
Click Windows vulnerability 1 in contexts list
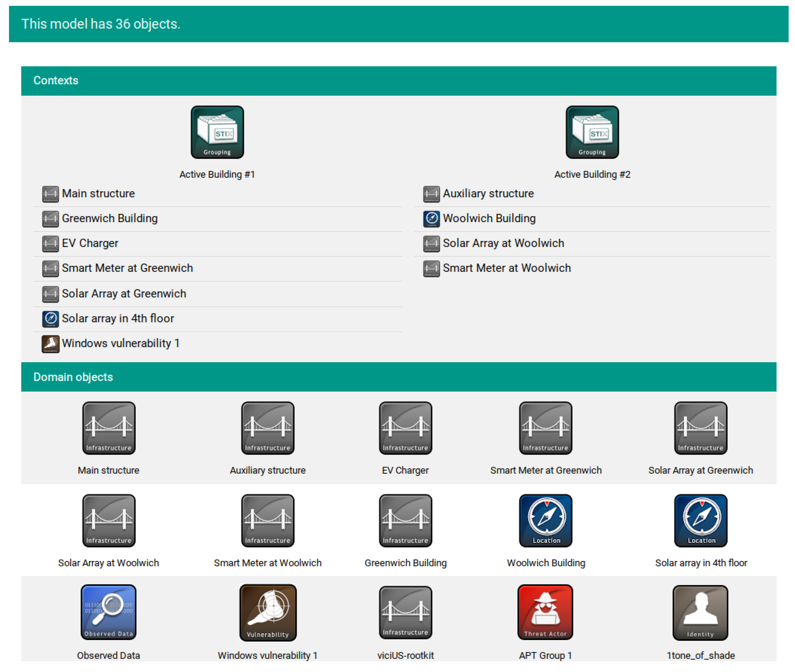pos(120,343)
